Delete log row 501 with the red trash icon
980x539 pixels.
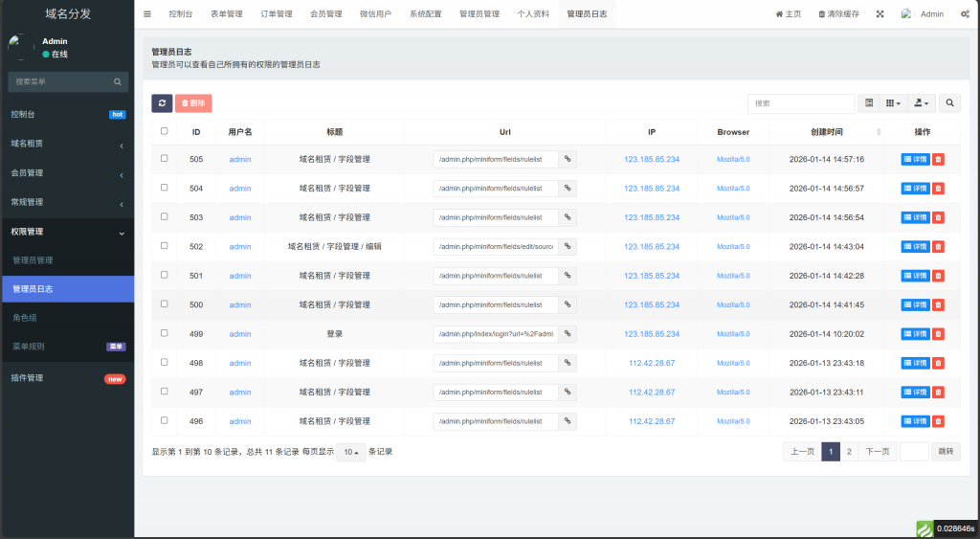(x=938, y=276)
